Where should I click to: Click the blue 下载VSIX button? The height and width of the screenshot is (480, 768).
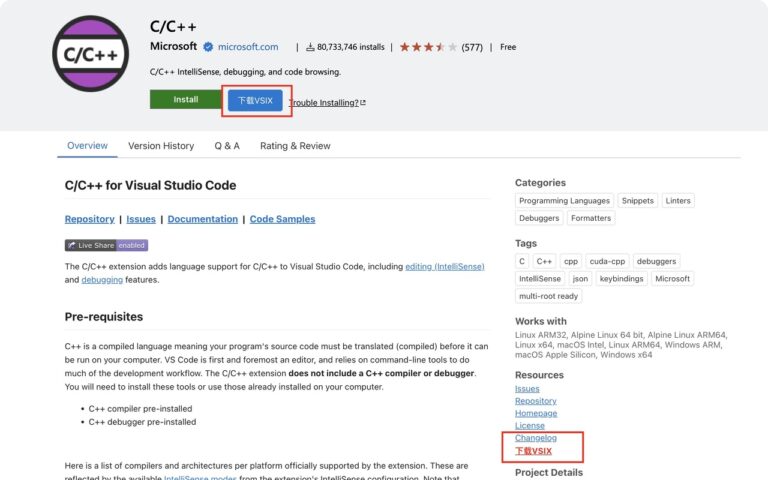[x=255, y=101]
